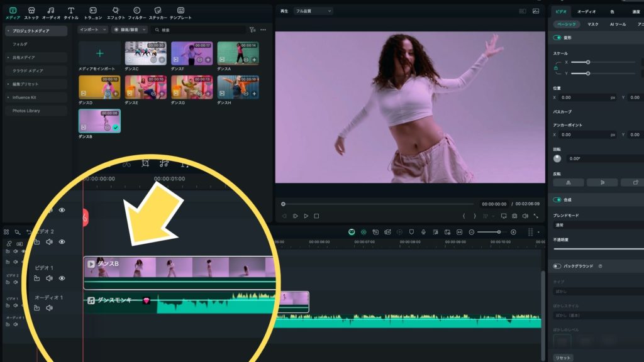Open the ステッカー (Stickers) panel
The image size is (644, 362).
158,13
